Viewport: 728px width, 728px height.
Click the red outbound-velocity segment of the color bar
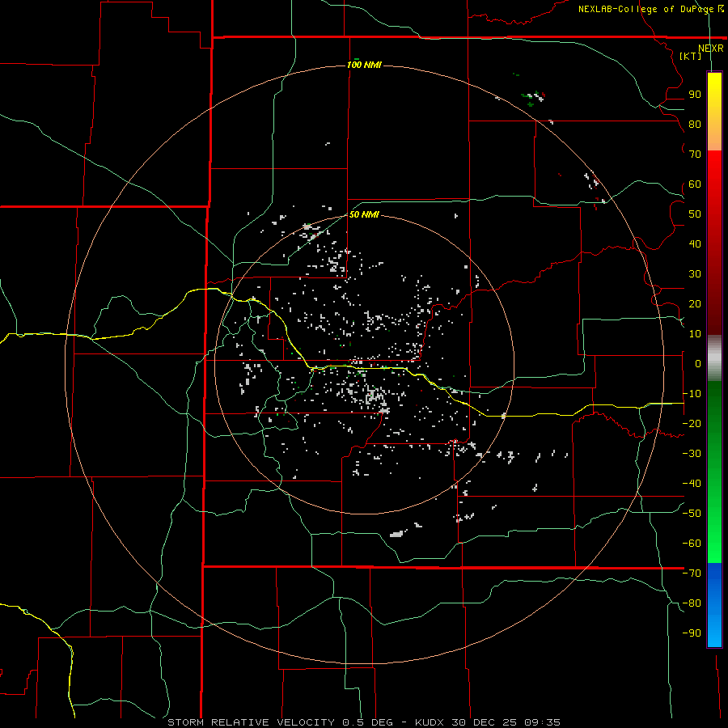[x=714, y=243]
